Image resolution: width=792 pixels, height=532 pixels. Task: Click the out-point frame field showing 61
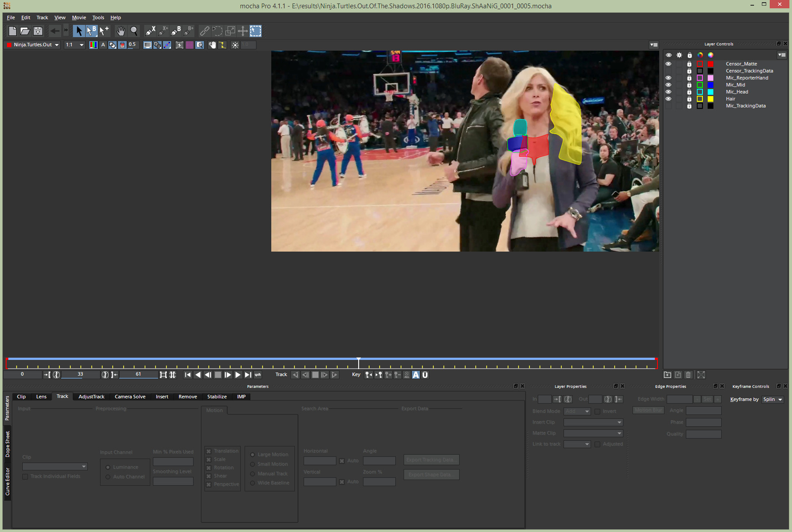(x=138, y=374)
